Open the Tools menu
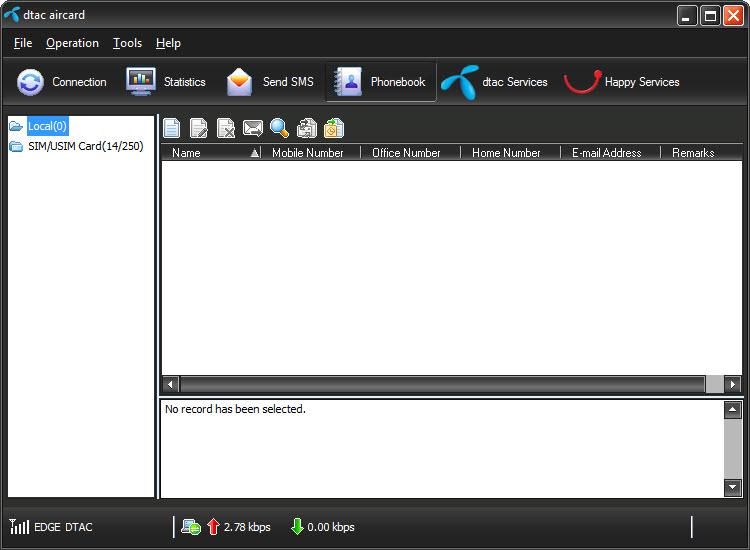This screenshot has height=550, width=750. click(x=127, y=43)
